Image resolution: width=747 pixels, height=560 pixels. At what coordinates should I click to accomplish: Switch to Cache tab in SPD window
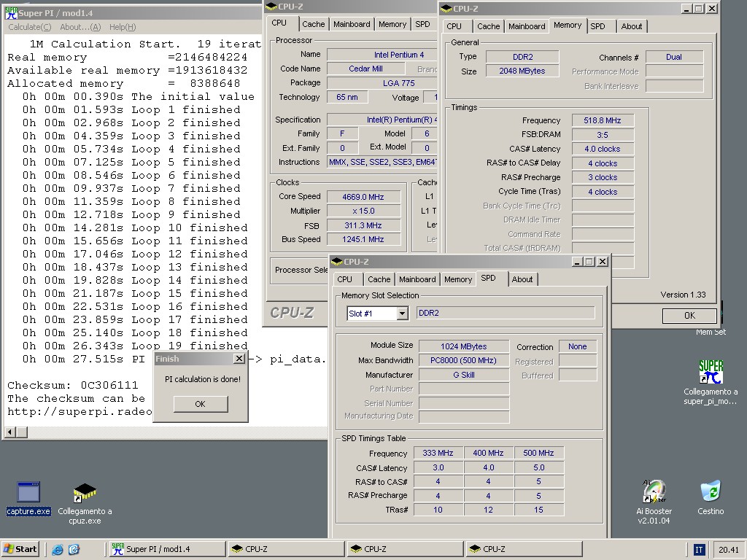point(379,279)
